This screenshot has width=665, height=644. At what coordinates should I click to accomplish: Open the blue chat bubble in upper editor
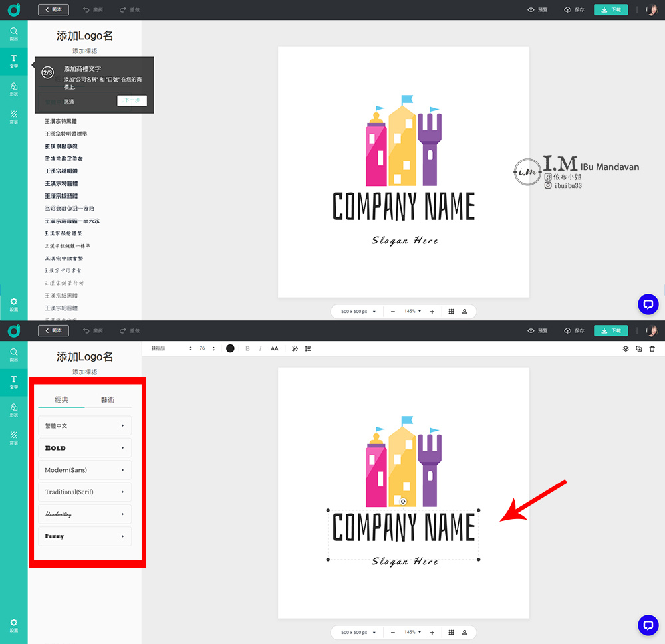tap(648, 304)
